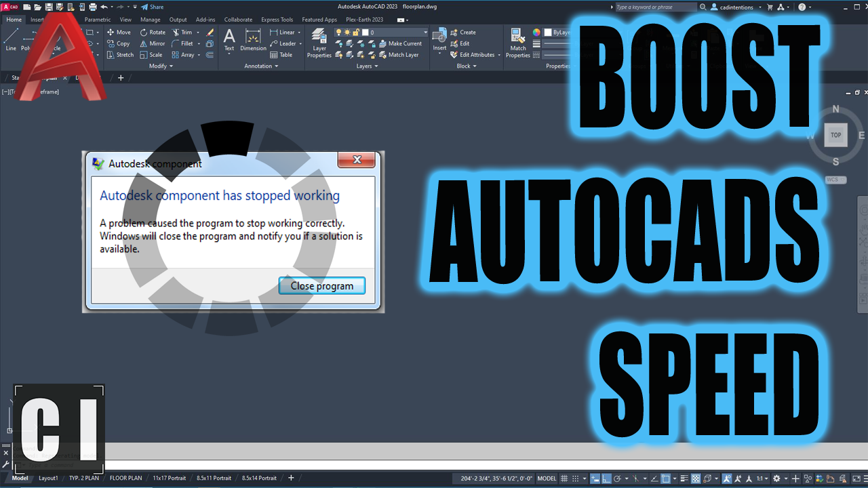Select the Rotate tool

tap(152, 32)
